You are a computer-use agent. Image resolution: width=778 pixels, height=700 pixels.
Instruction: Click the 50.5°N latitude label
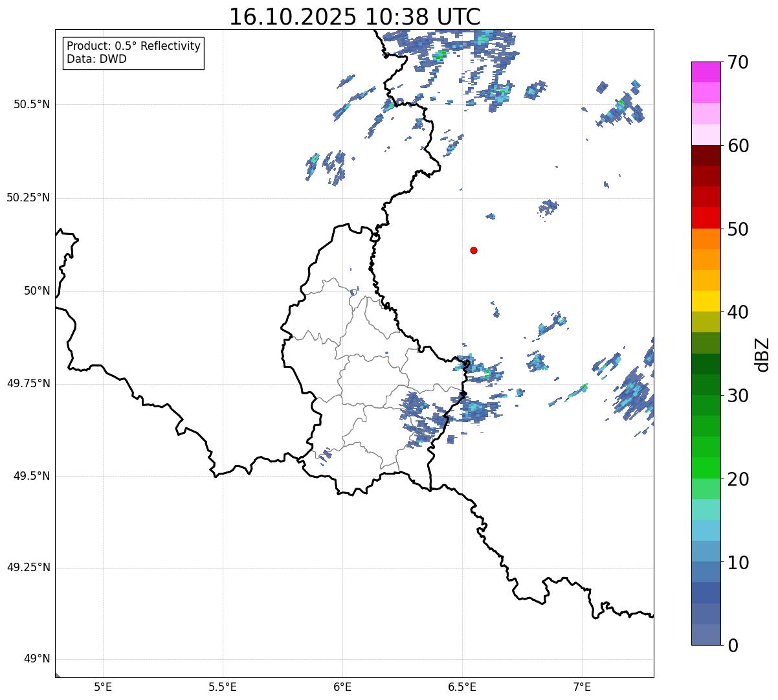[31, 105]
